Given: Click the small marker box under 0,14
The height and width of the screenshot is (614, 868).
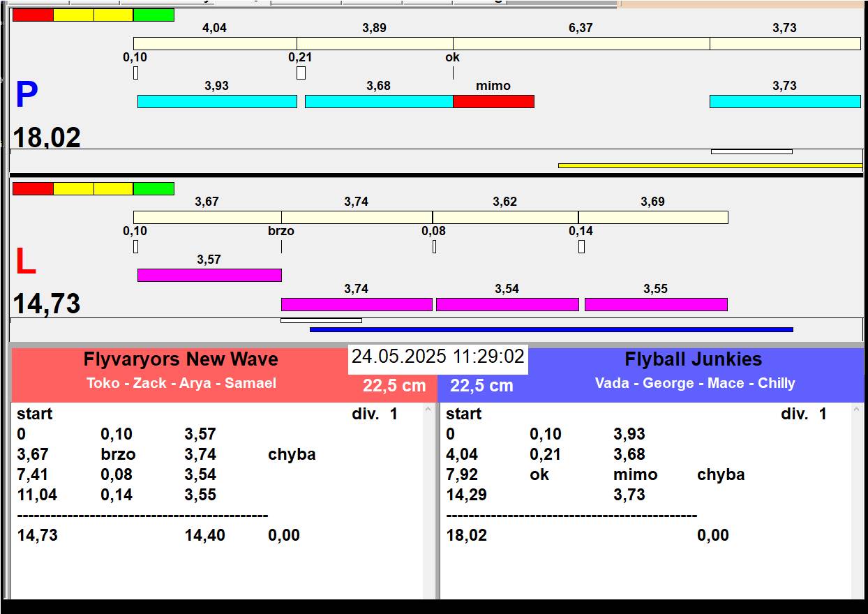Looking at the screenshot, I should click(x=581, y=246).
